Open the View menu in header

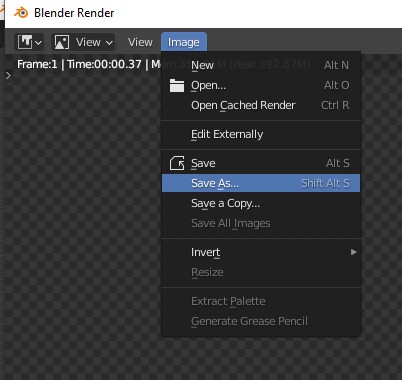(140, 42)
